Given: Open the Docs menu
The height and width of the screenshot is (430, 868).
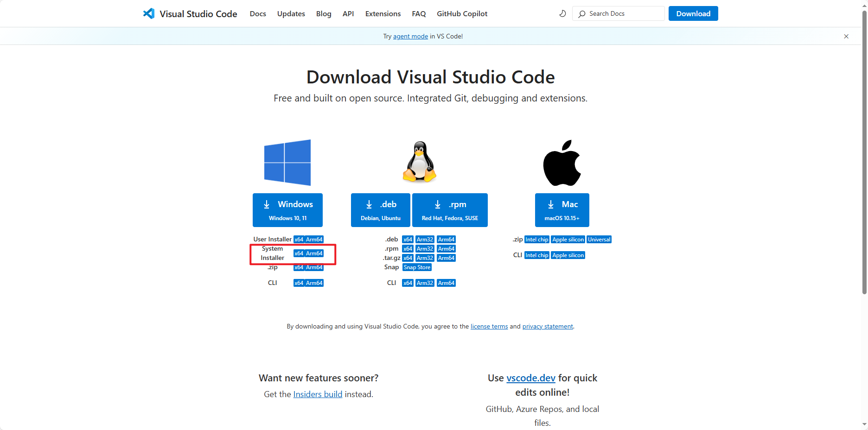Looking at the screenshot, I should 258,14.
